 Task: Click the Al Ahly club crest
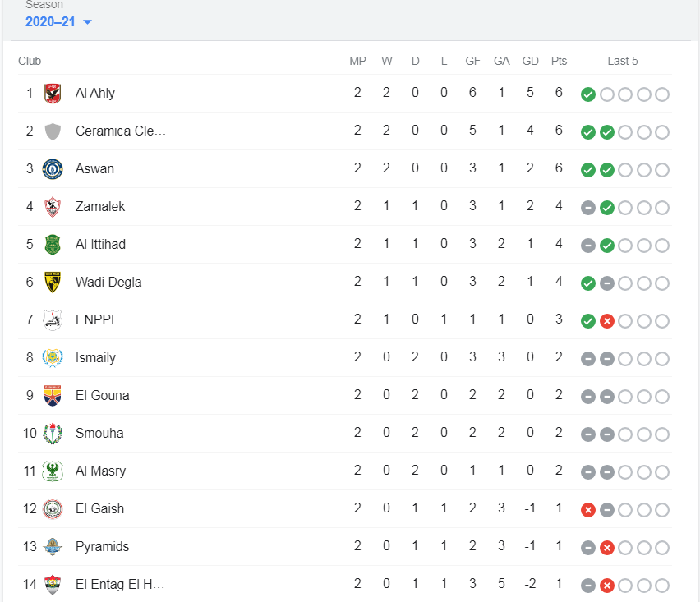53,94
